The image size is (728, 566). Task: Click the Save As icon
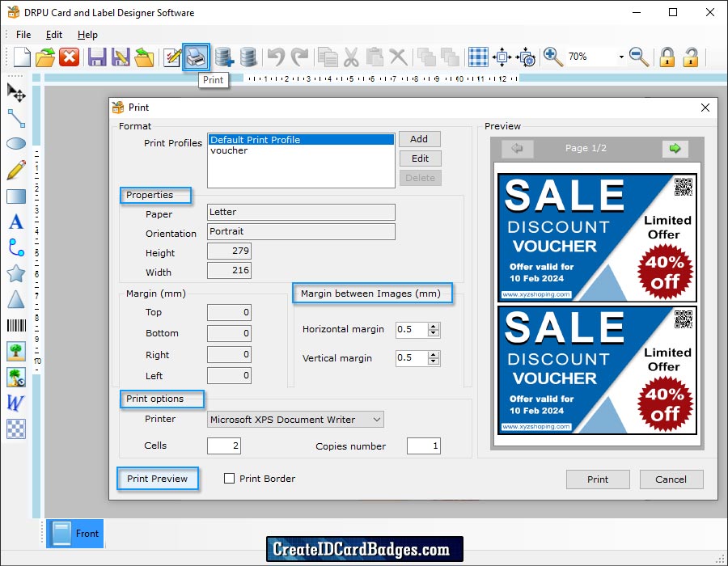121,57
